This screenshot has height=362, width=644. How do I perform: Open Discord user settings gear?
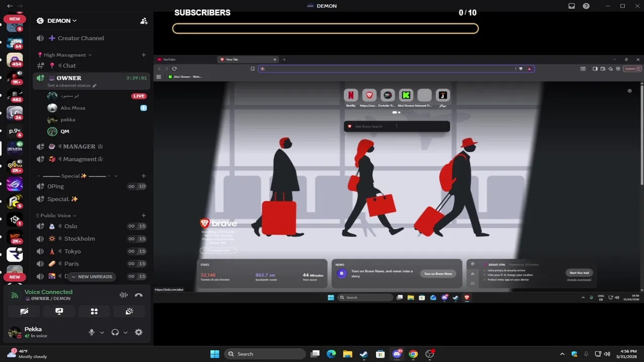[x=138, y=332]
